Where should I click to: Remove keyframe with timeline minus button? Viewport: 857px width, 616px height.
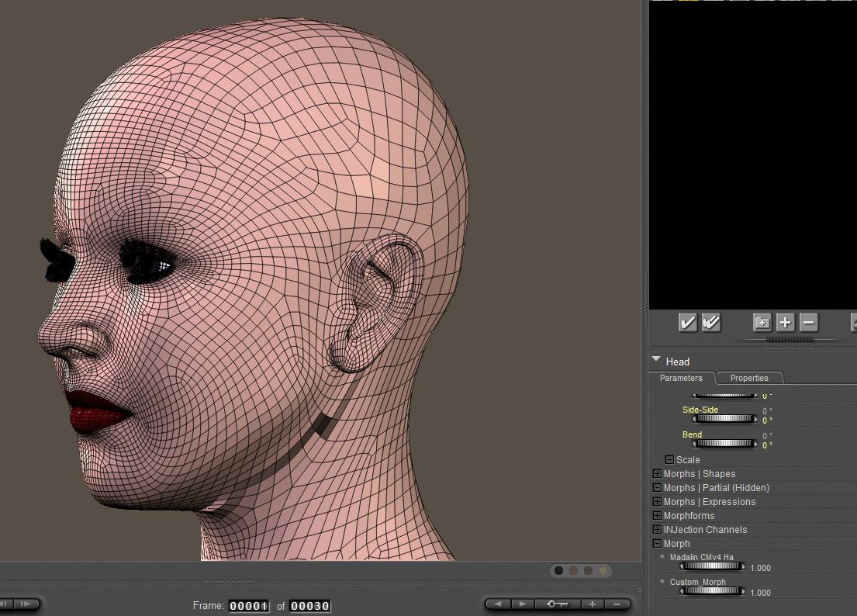617,604
